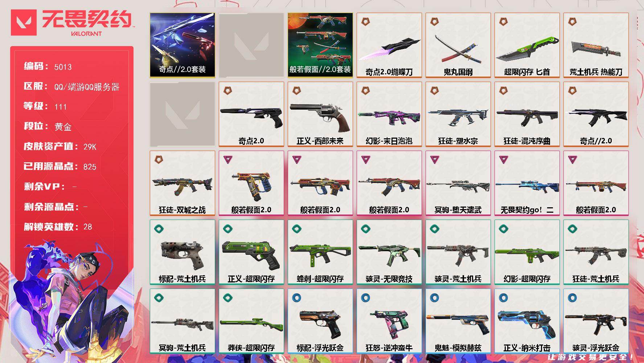The width and height of the screenshot is (644, 363).
Task: Select the 狂徒-双城之战 rifle skin
Action: (x=182, y=183)
